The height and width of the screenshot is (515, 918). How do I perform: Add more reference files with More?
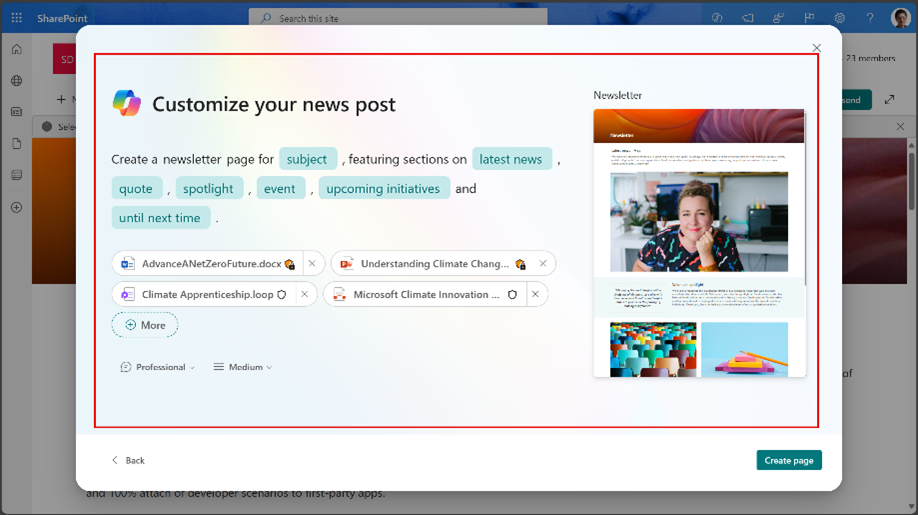[x=145, y=325]
